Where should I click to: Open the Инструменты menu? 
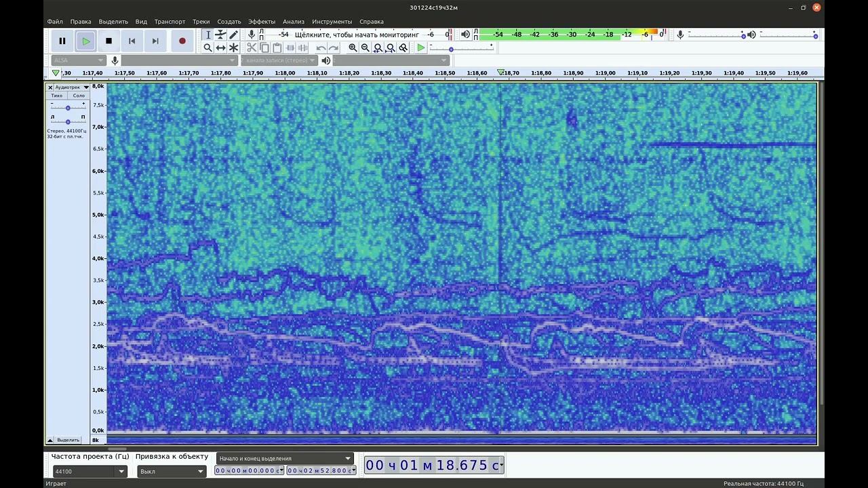coord(332,22)
